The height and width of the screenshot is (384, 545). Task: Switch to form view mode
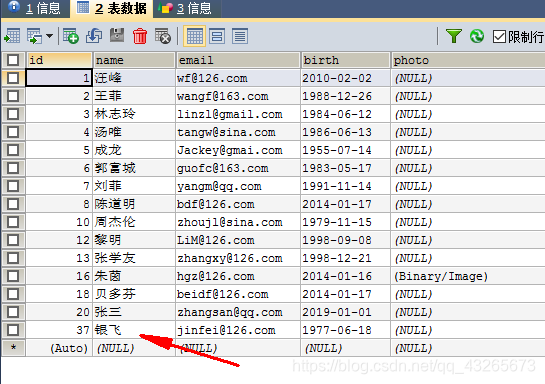pyautogui.click(x=217, y=36)
